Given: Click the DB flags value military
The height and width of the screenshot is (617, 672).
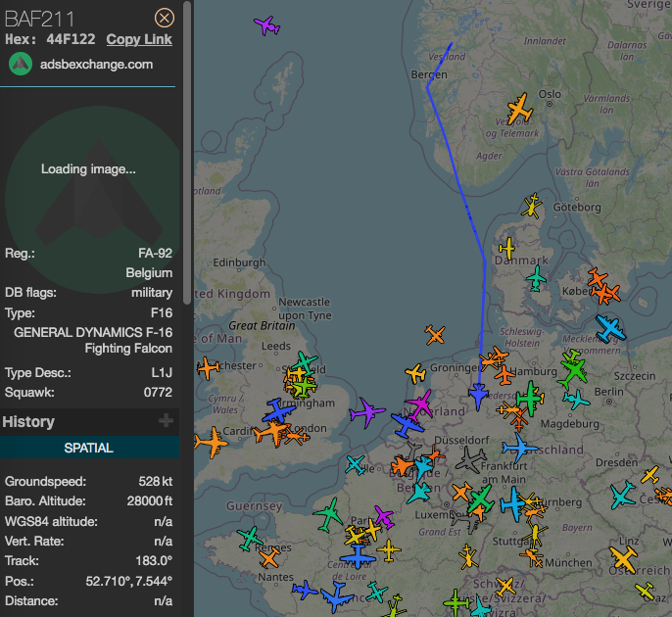Looking at the screenshot, I should point(152,293).
